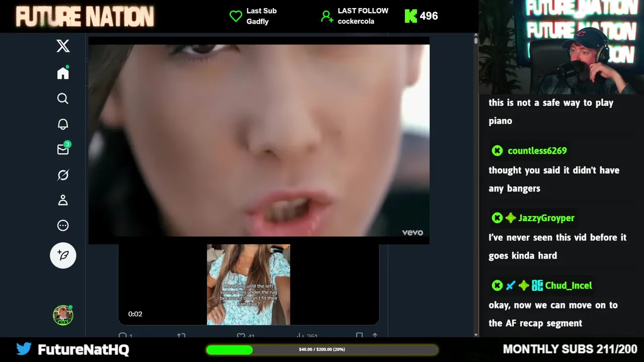Open Notifications via the bell icon
644x362 pixels.
(x=63, y=124)
